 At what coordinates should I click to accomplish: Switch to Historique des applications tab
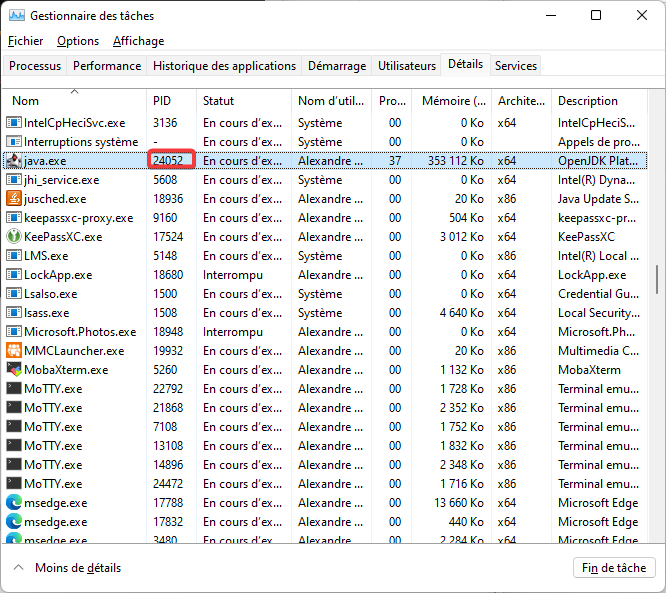click(x=224, y=66)
